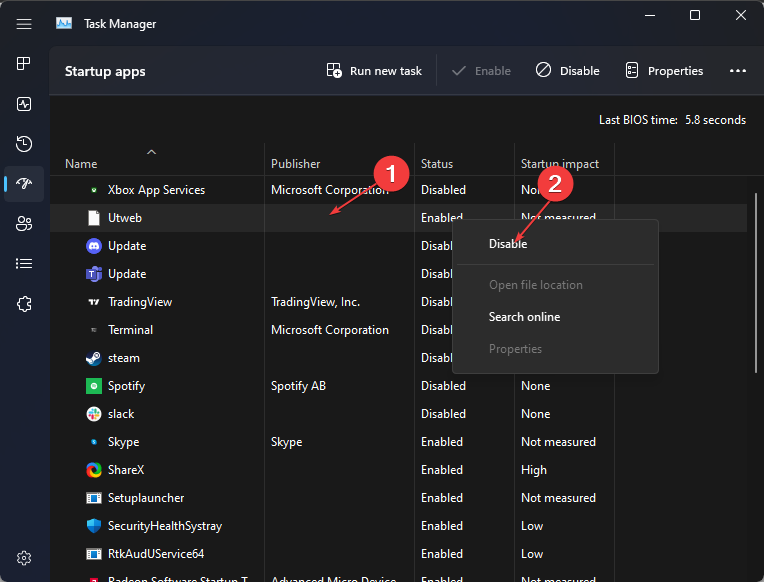
Task: Sort by Startup impact column
Action: coord(559,164)
